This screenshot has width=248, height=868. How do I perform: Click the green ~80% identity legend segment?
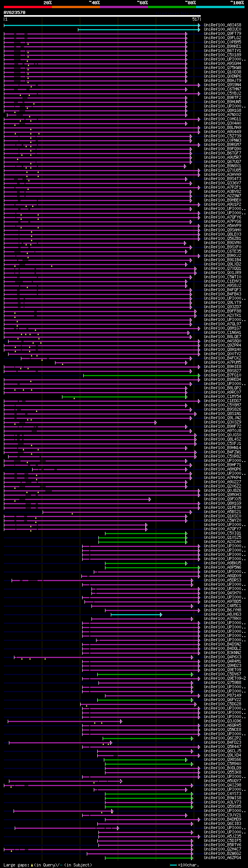(172, 7)
